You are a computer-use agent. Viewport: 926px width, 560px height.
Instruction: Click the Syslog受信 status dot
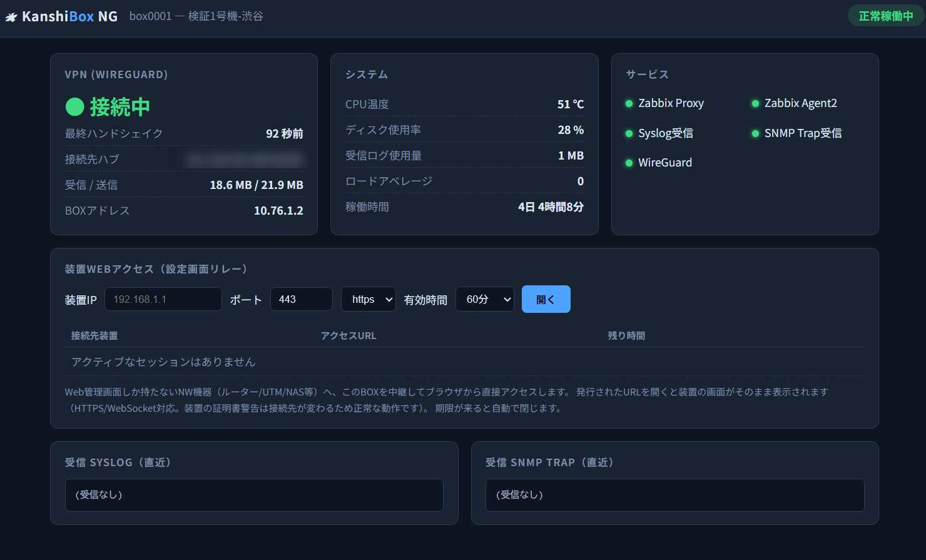point(629,133)
